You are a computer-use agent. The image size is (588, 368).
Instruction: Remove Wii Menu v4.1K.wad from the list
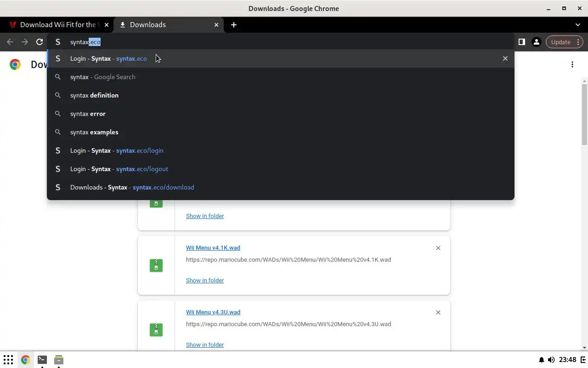438,248
